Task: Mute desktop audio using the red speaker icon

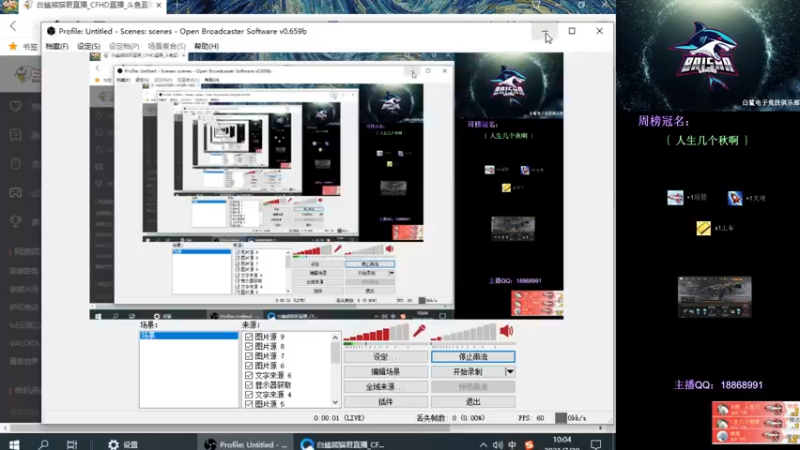Action: (506, 331)
